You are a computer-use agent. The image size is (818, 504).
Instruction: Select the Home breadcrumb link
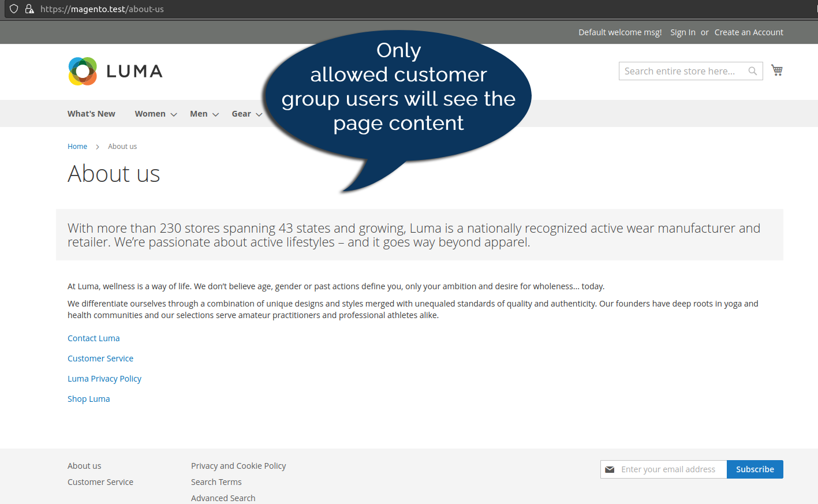[x=77, y=146]
